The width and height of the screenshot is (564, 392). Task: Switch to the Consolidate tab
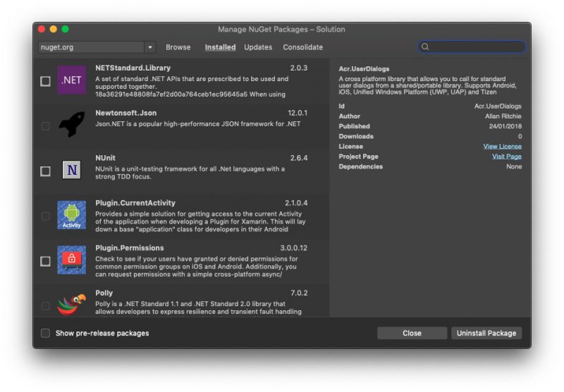click(303, 47)
